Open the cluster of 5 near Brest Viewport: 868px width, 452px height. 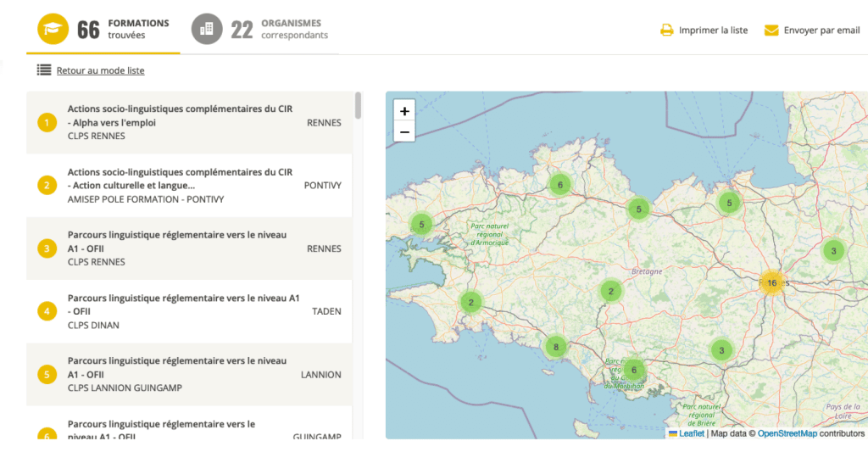pos(422,225)
